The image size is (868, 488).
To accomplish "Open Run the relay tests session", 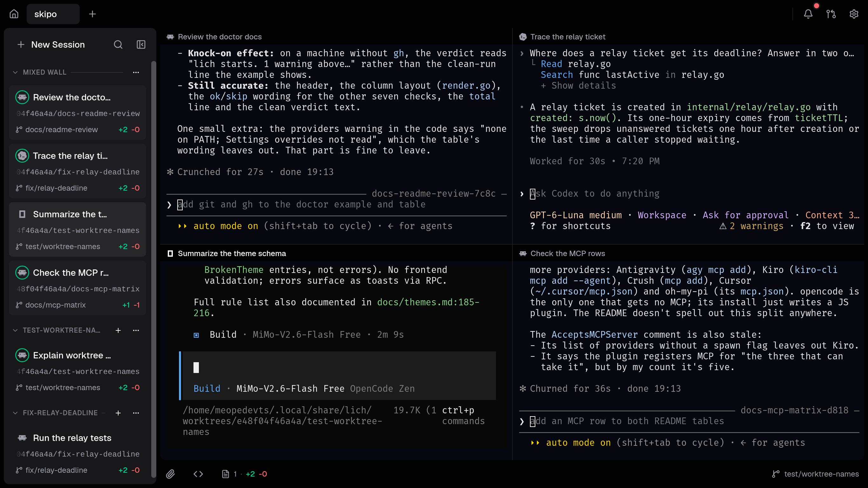I will click(x=78, y=453).
